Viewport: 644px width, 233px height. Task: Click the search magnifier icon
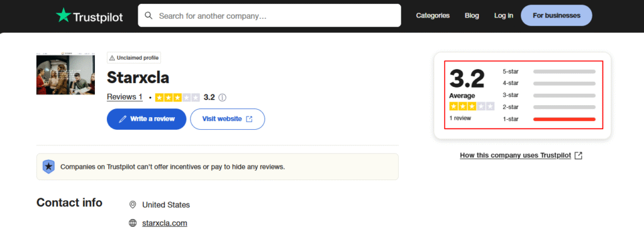tap(149, 16)
